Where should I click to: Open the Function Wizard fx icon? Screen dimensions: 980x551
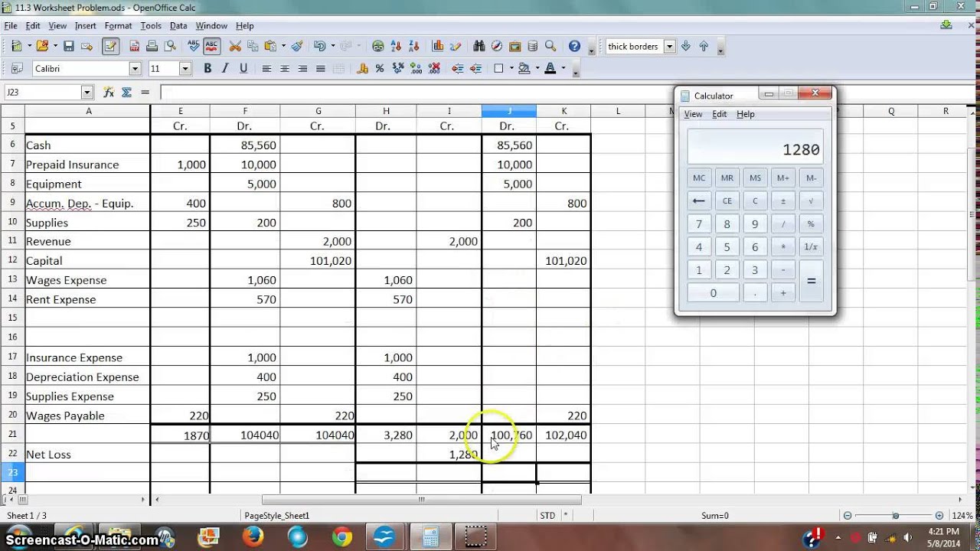pos(109,92)
